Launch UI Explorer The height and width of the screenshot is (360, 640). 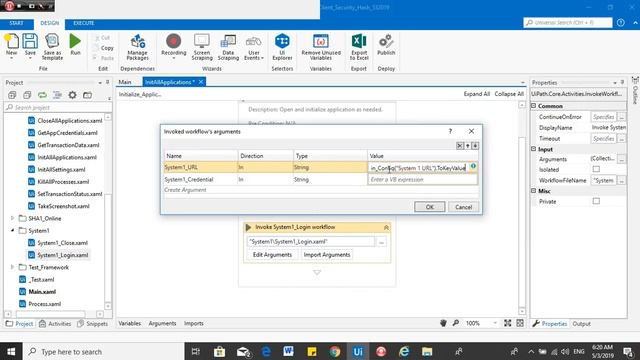pos(282,47)
